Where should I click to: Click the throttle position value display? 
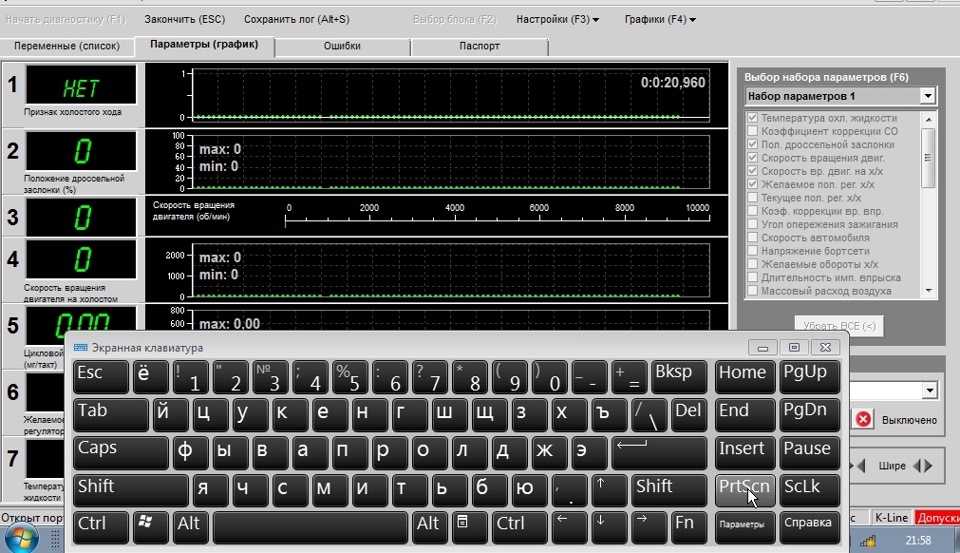pos(81,151)
